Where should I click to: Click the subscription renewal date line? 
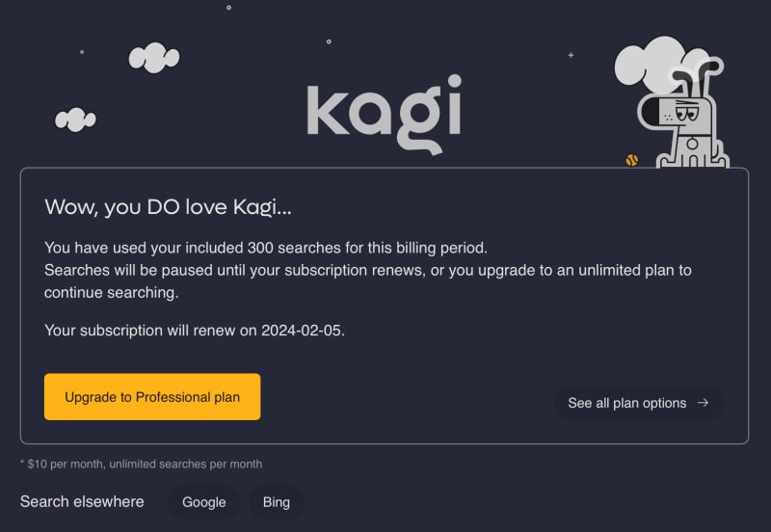(195, 331)
